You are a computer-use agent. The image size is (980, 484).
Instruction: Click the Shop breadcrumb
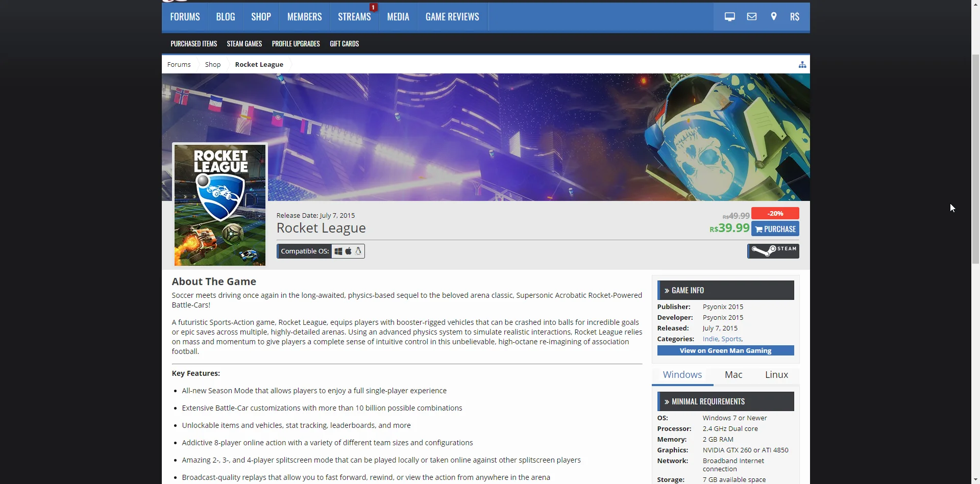(x=213, y=65)
